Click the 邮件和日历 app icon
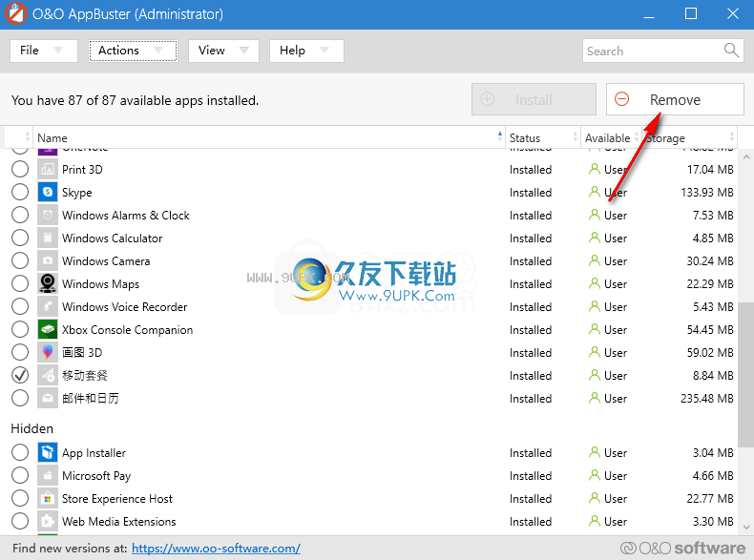Screen dimensions: 754x560 pos(48,398)
